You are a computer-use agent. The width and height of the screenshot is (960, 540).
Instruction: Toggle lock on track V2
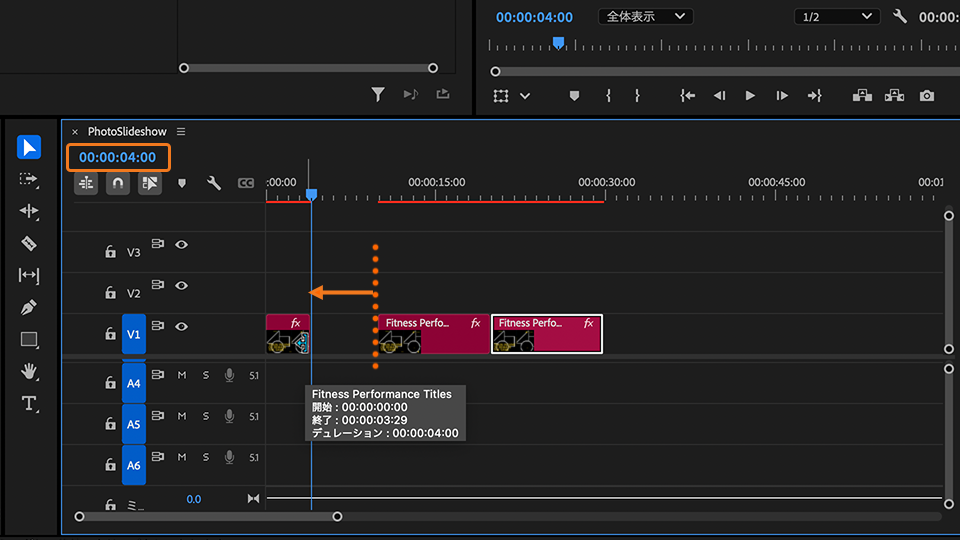[110, 292]
